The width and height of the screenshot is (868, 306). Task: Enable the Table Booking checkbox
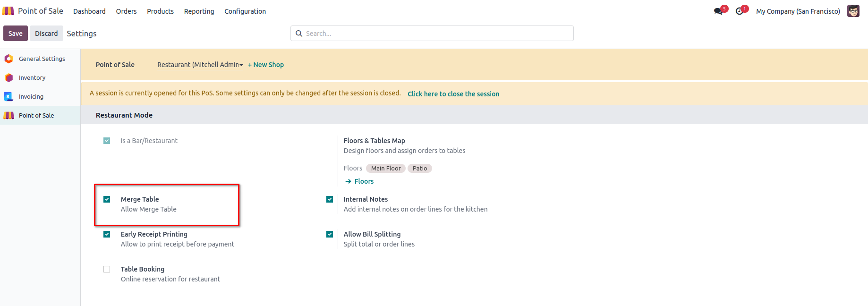pos(107,269)
